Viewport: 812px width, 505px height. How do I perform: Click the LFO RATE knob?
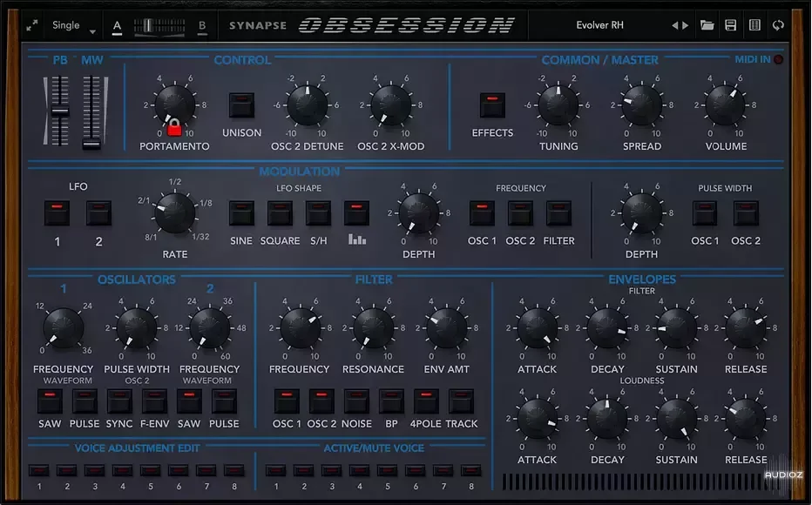175,213
